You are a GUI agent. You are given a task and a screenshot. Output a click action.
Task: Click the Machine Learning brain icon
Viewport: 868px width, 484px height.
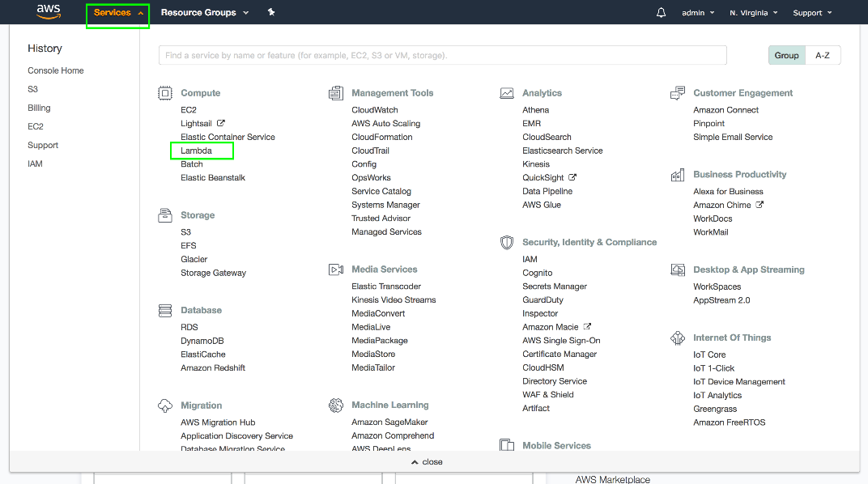[x=336, y=405]
